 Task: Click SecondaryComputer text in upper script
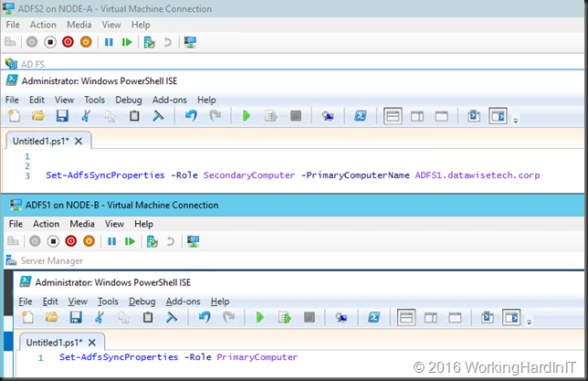pyautogui.click(x=249, y=175)
